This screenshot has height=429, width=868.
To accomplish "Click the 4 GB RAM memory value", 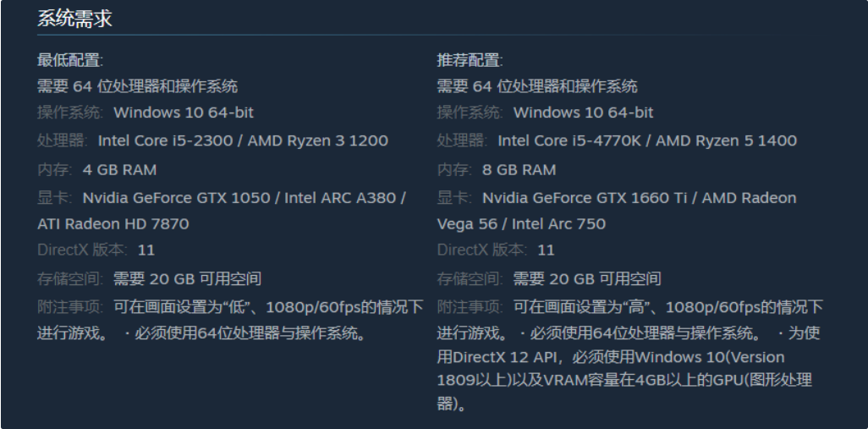I will click(x=119, y=169).
